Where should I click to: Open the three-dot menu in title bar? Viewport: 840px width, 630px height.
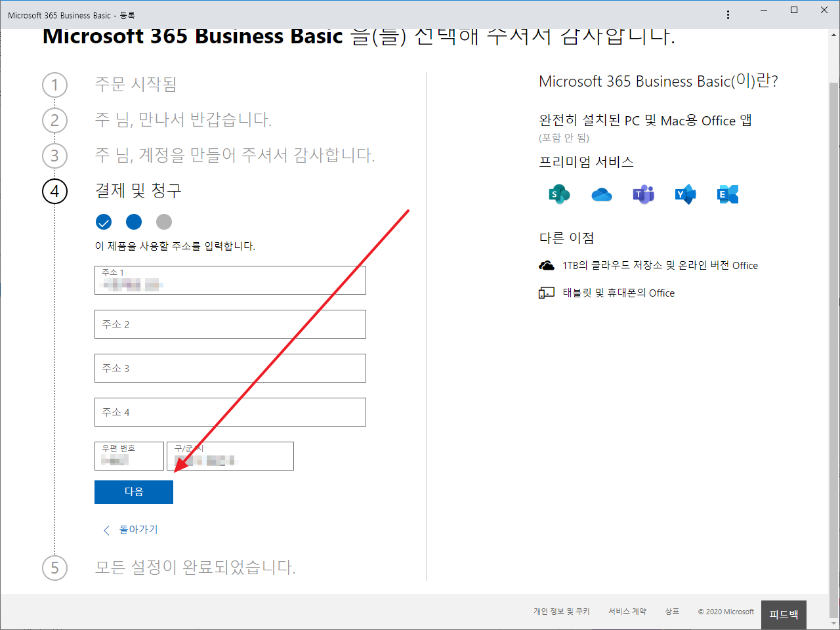pyautogui.click(x=728, y=14)
